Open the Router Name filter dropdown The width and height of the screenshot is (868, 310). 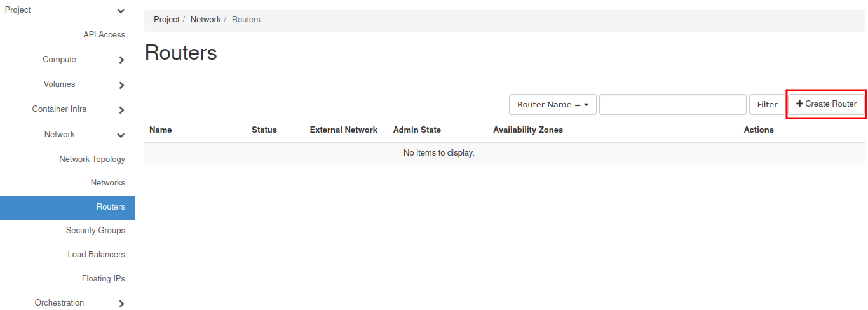coord(552,105)
